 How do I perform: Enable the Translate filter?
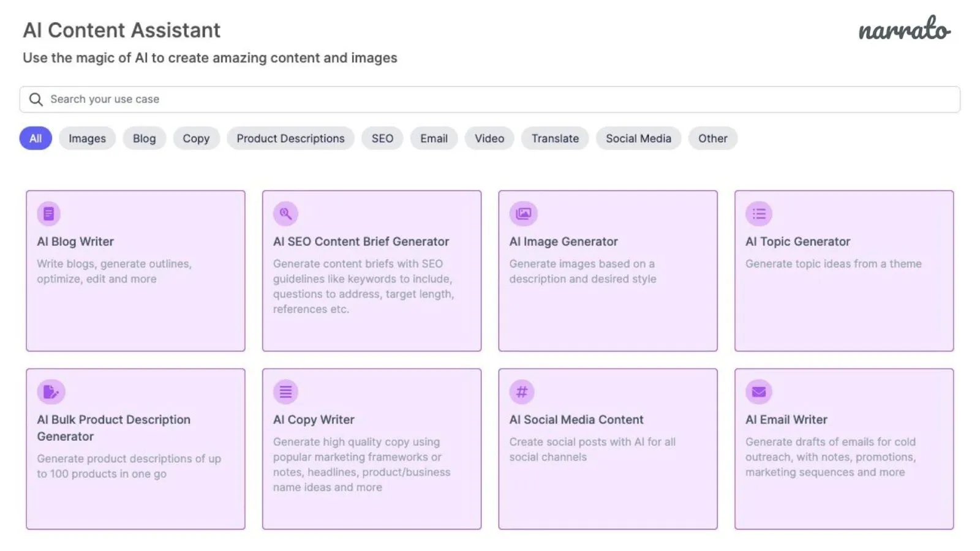[554, 138]
